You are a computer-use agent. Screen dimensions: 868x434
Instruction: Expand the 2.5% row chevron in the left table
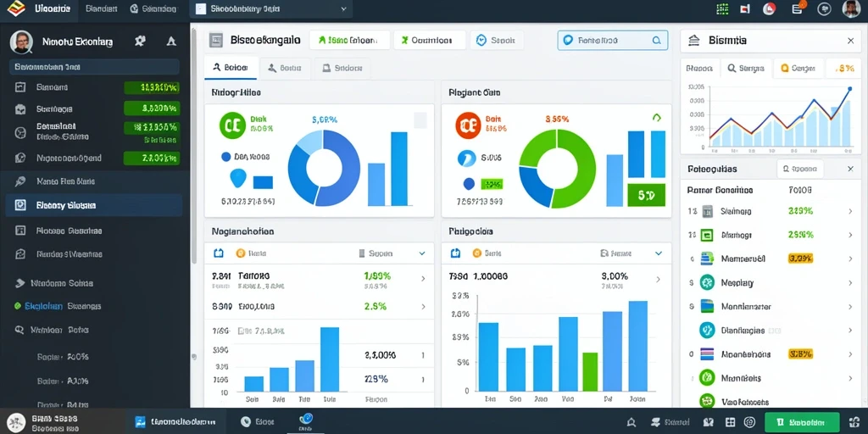(x=424, y=307)
